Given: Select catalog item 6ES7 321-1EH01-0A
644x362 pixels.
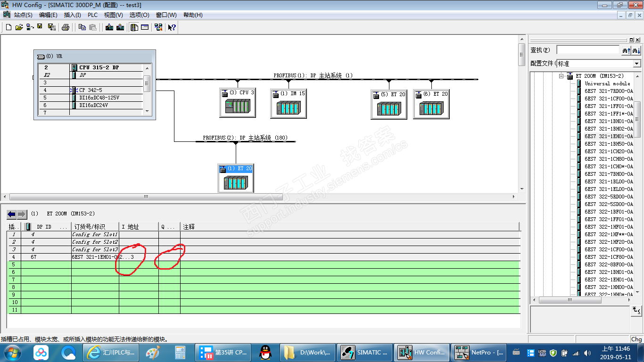Looking at the screenshot, I should pyautogui.click(x=609, y=136).
